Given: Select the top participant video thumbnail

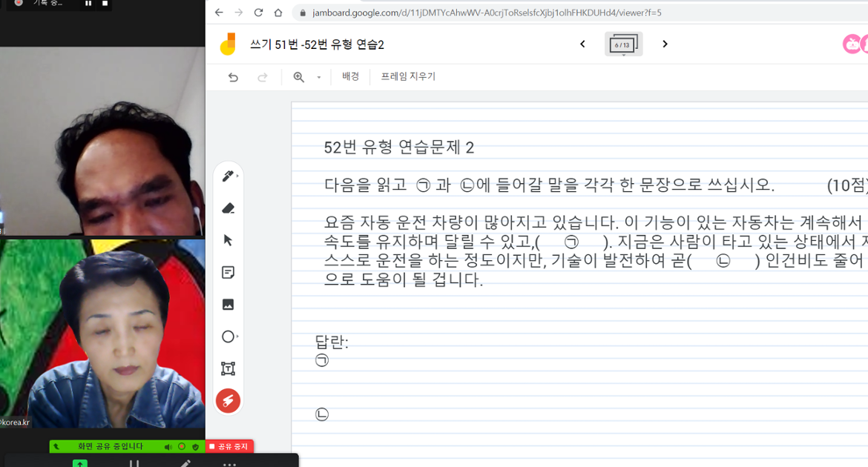Looking at the screenshot, I should [102, 141].
